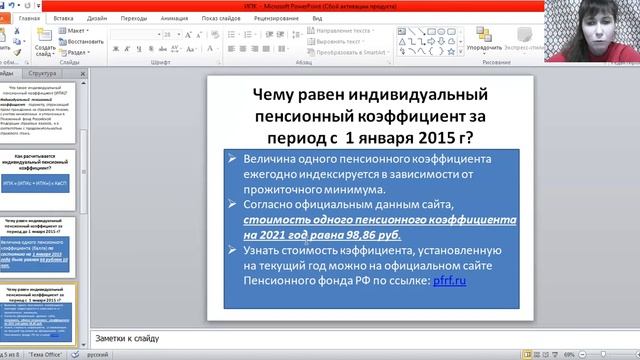Open Направление текста dropdown
This screenshot has width=640, height=360.
click(340, 31)
